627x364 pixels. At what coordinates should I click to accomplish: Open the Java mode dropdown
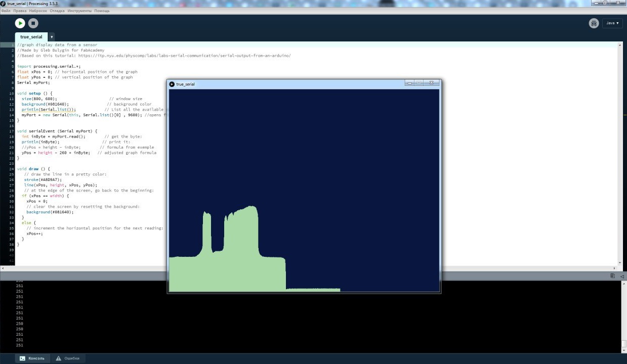pyautogui.click(x=611, y=23)
